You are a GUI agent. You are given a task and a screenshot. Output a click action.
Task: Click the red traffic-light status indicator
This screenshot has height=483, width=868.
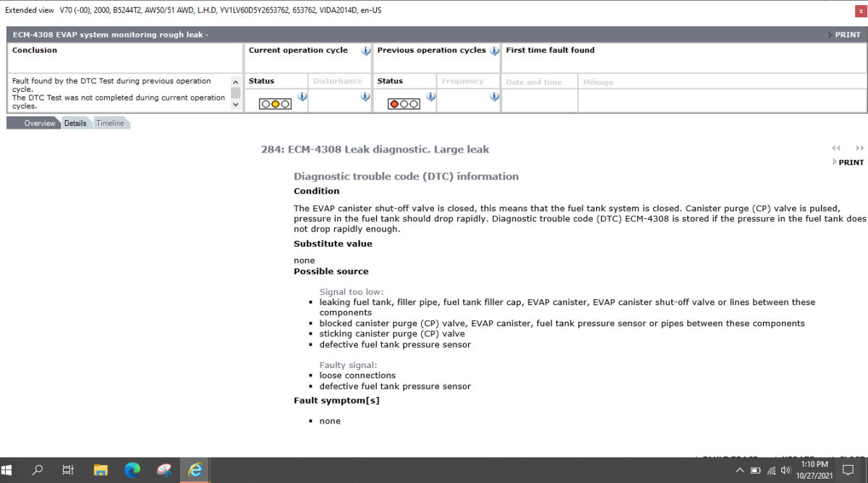tap(393, 103)
